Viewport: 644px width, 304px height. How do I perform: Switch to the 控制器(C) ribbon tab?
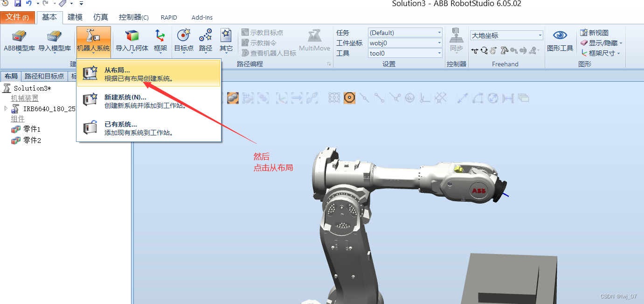(x=133, y=17)
